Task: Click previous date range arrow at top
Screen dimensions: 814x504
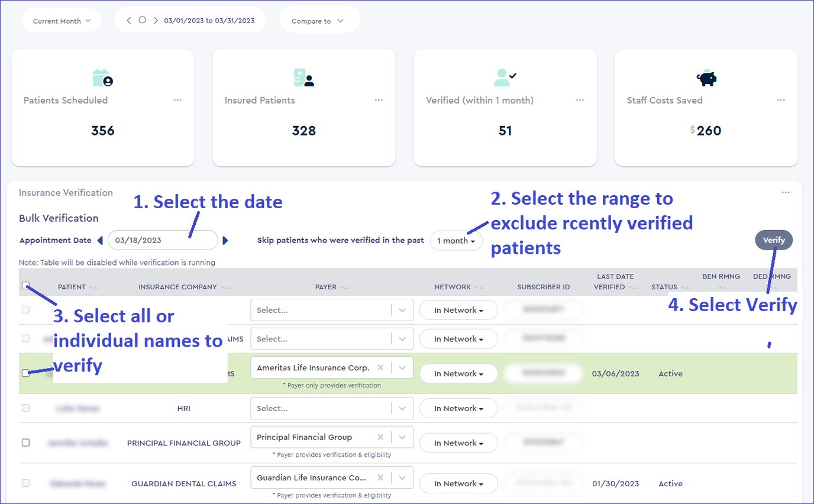Action: tap(129, 20)
